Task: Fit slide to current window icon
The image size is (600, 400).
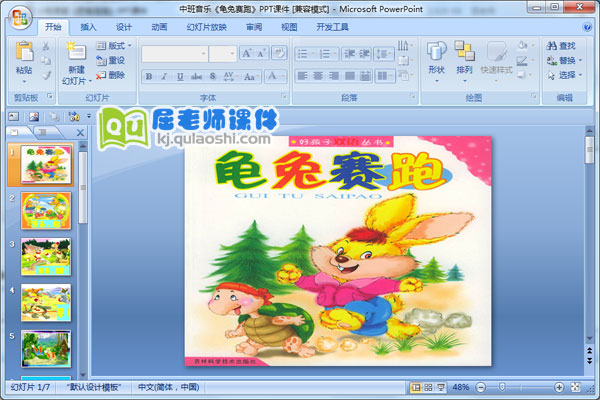Action: click(575, 387)
